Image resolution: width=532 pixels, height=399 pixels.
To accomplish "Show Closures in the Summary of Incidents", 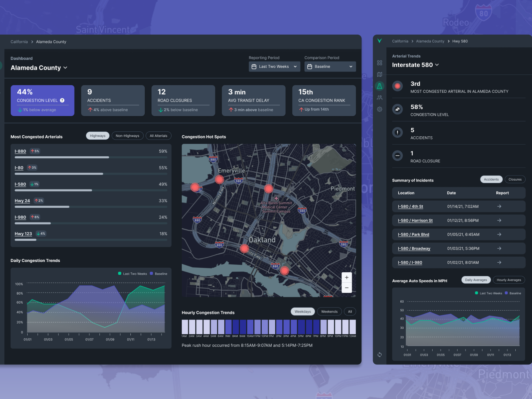I will tap(515, 179).
